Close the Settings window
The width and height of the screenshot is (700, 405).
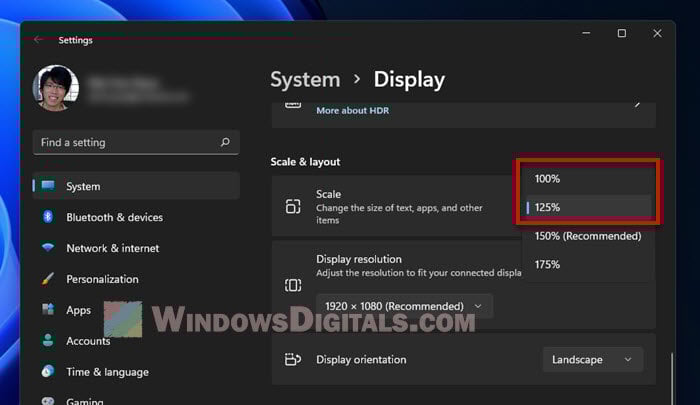657,33
